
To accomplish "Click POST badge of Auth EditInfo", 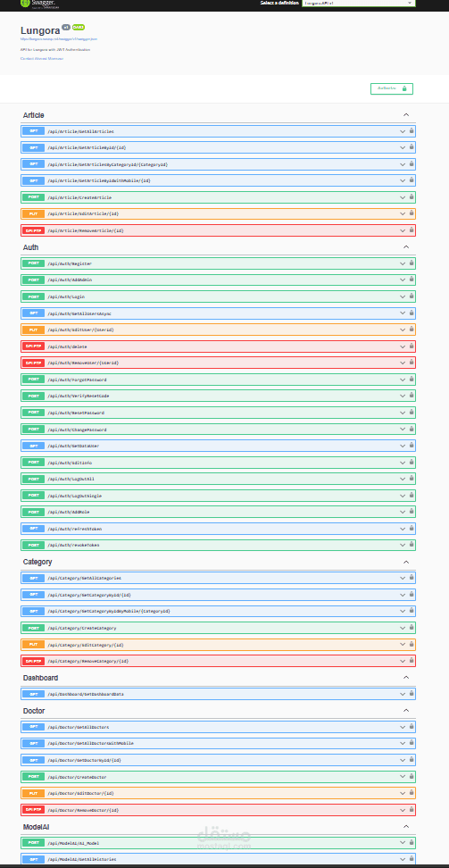I will [x=33, y=463].
